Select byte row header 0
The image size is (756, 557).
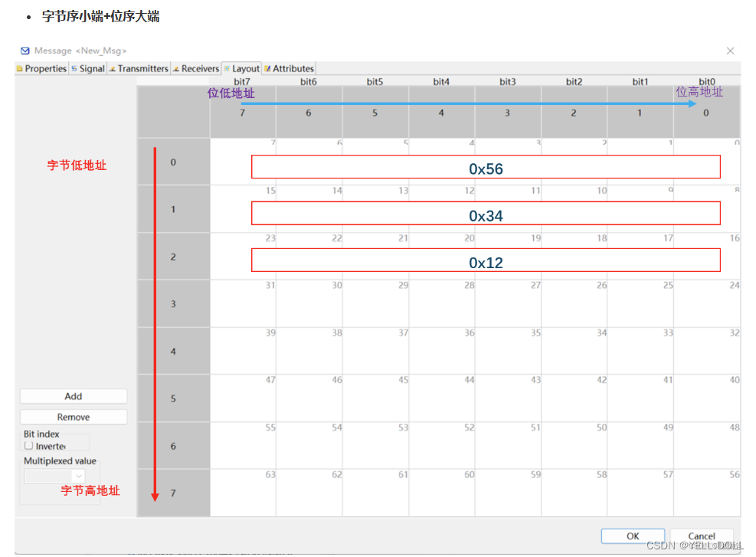pos(174,162)
